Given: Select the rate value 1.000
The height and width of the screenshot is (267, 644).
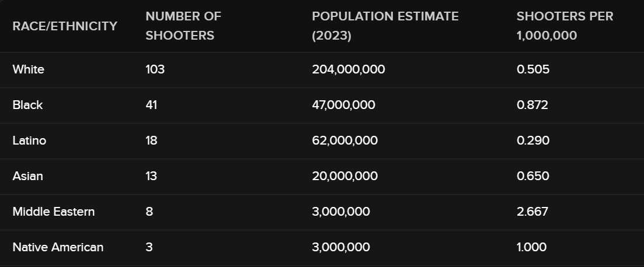Looking at the screenshot, I should coord(531,247).
